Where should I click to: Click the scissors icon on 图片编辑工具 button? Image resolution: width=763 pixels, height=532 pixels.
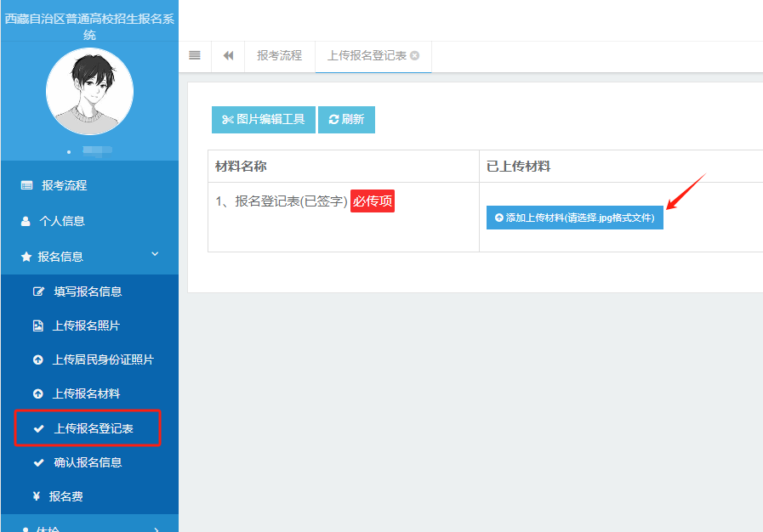228,119
